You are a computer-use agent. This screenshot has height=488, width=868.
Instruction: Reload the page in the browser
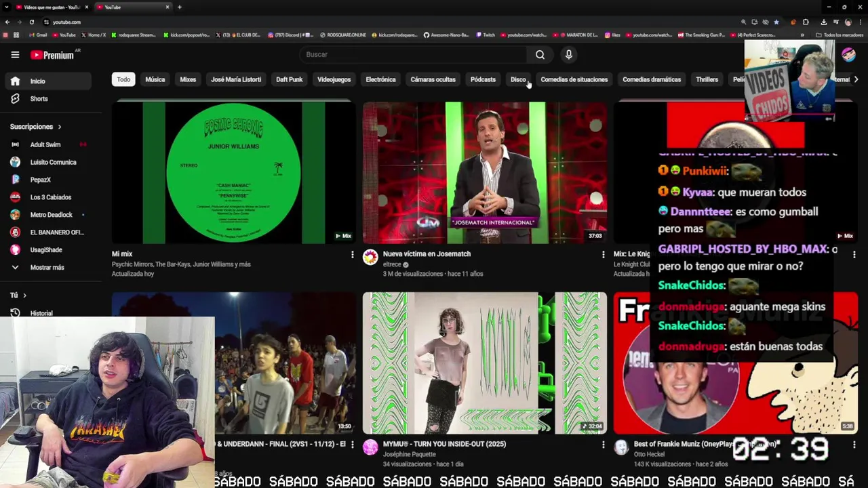[x=31, y=22]
